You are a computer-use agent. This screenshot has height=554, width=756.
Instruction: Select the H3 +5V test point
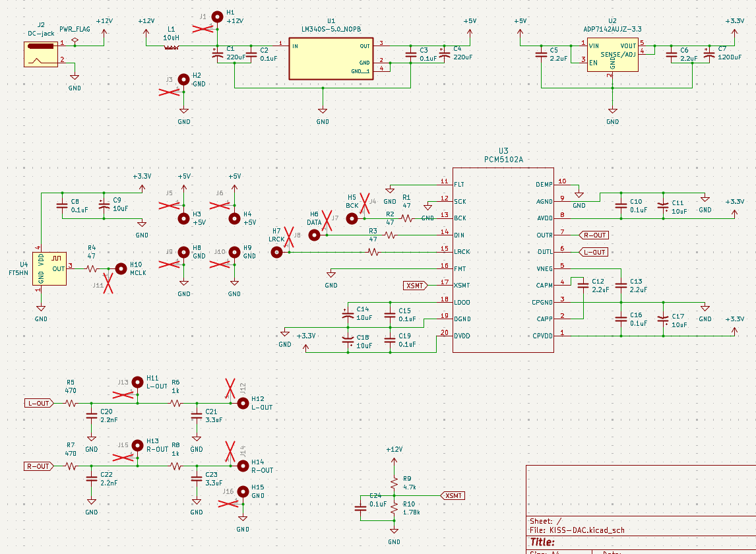(183, 218)
